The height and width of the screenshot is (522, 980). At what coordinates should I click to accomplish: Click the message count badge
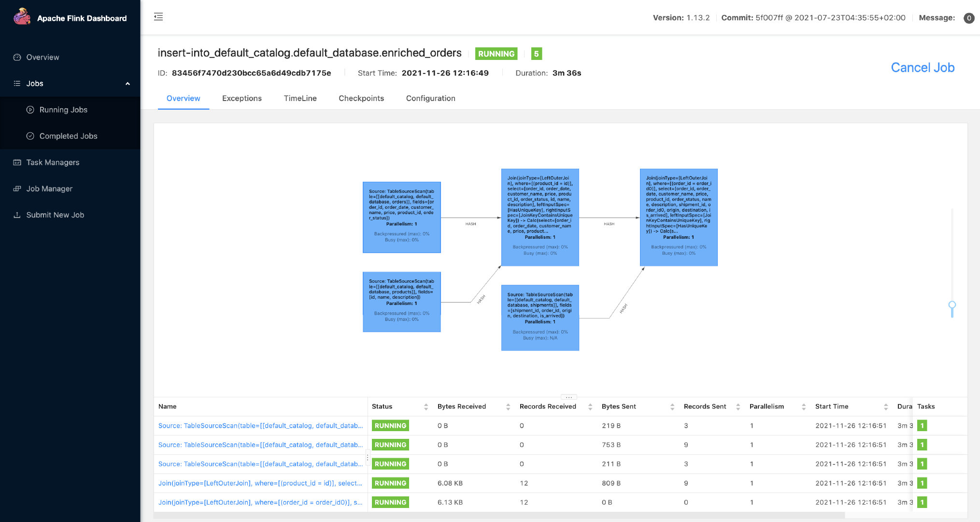point(968,18)
